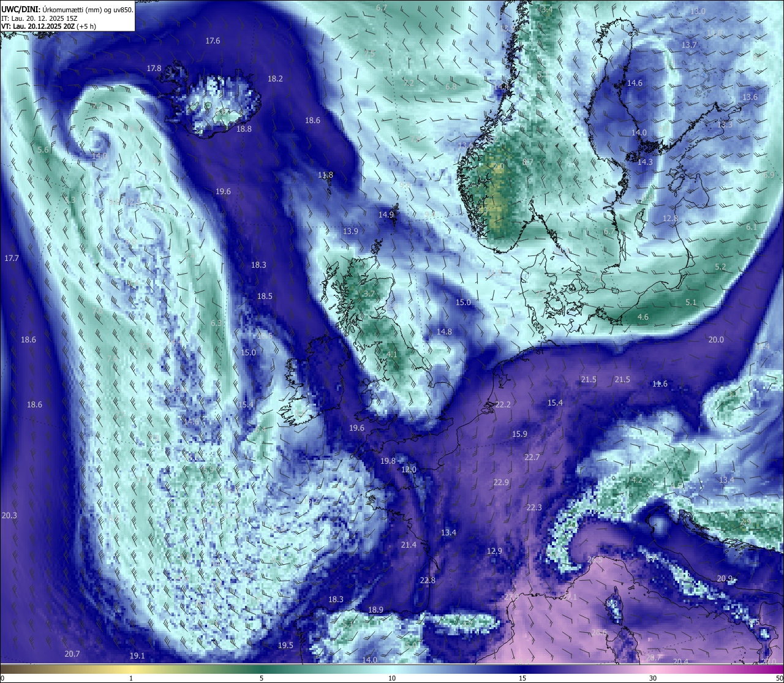
Task: Click the 3.7 value over Scotland
Action: coord(369,294)
